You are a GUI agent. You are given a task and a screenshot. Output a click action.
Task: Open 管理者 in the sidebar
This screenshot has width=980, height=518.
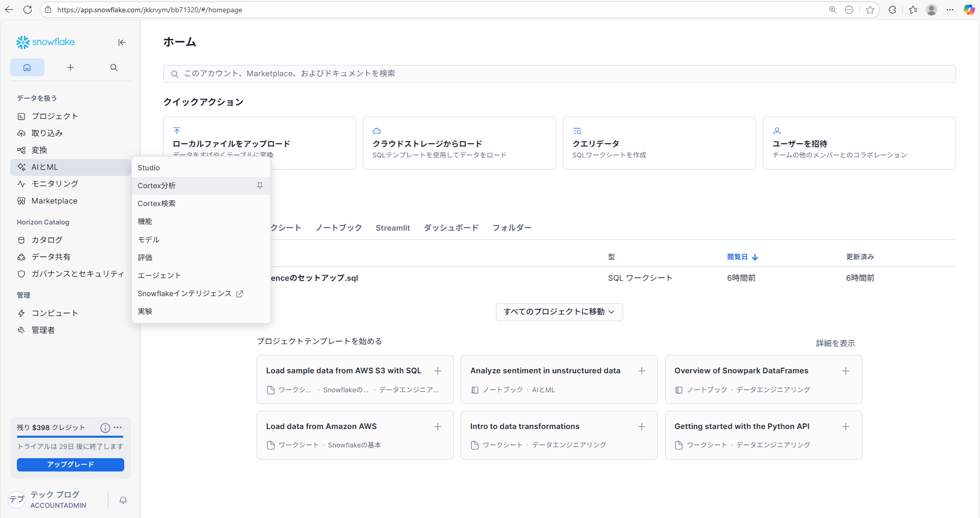click(71, 330)
